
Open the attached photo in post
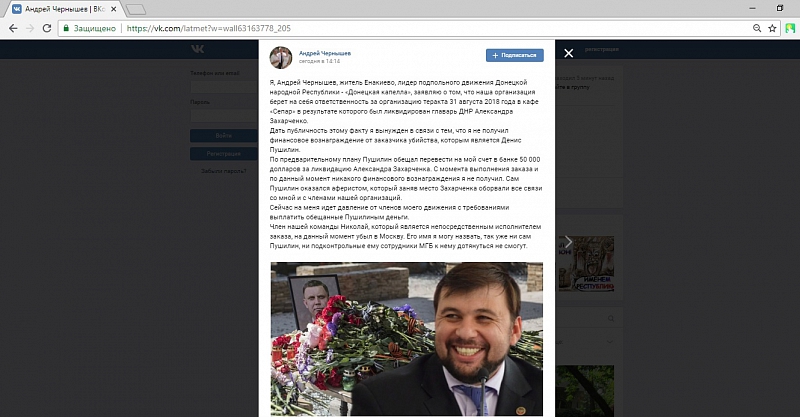tap(407, 339)
